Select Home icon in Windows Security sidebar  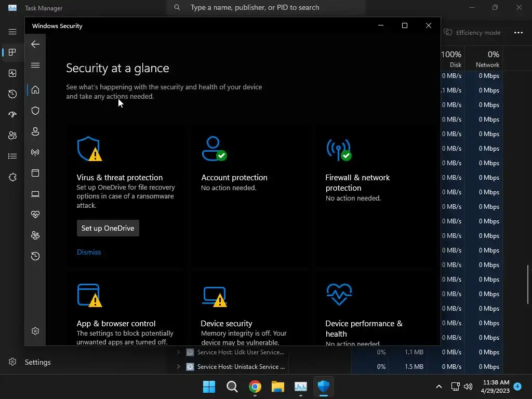pyautogui.click(x=35, y=90)
